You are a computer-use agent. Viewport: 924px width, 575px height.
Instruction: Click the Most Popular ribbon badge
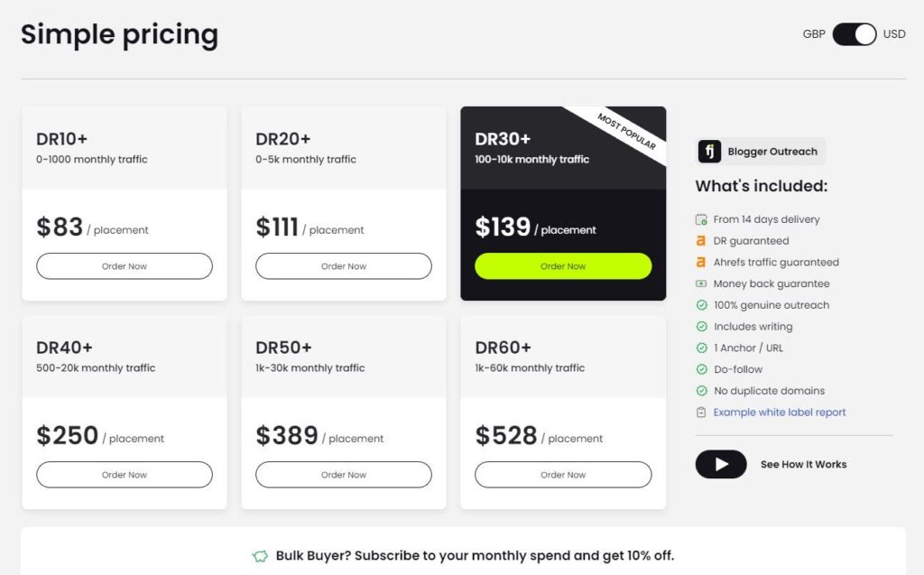[626, 132]
